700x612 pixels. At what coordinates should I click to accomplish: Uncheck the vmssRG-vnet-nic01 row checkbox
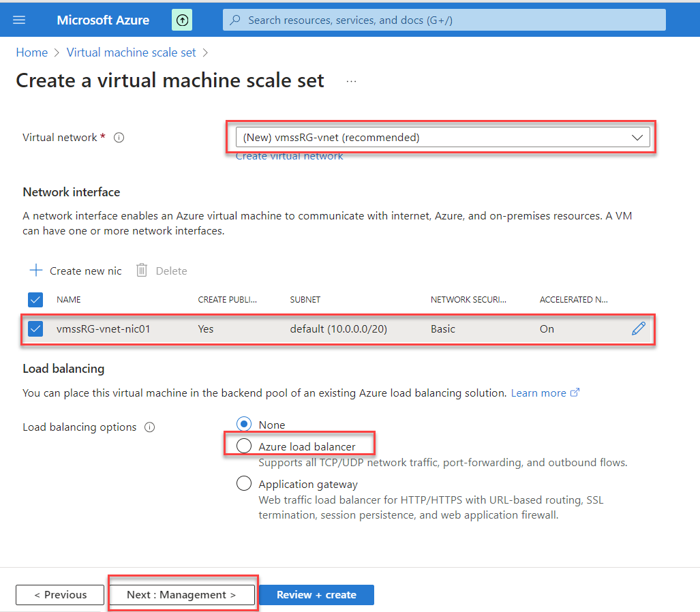pos(35,328)
